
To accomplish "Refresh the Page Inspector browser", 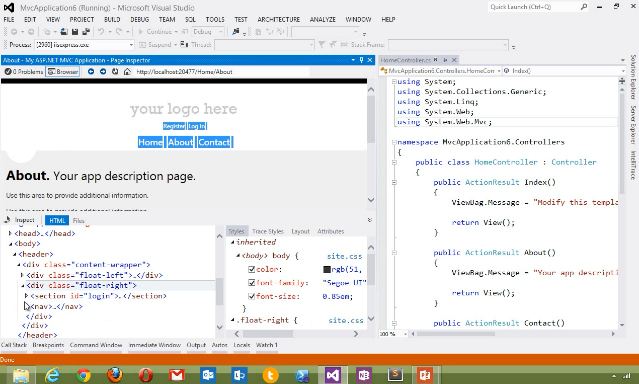I will [x=115, y=71].
